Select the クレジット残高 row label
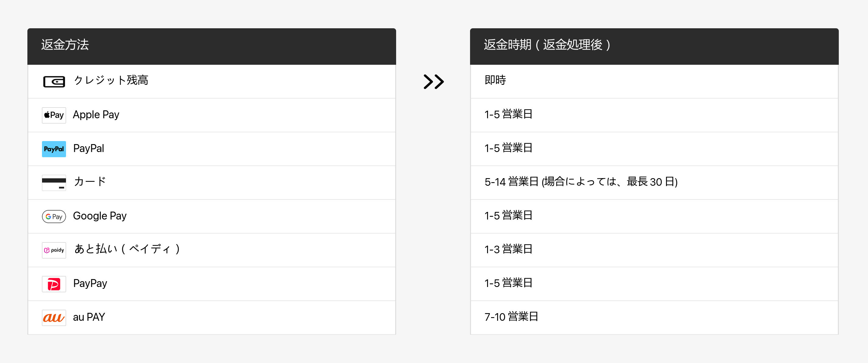Image resolution: width=868 pixels, height=363 pixels. [111, 81]
